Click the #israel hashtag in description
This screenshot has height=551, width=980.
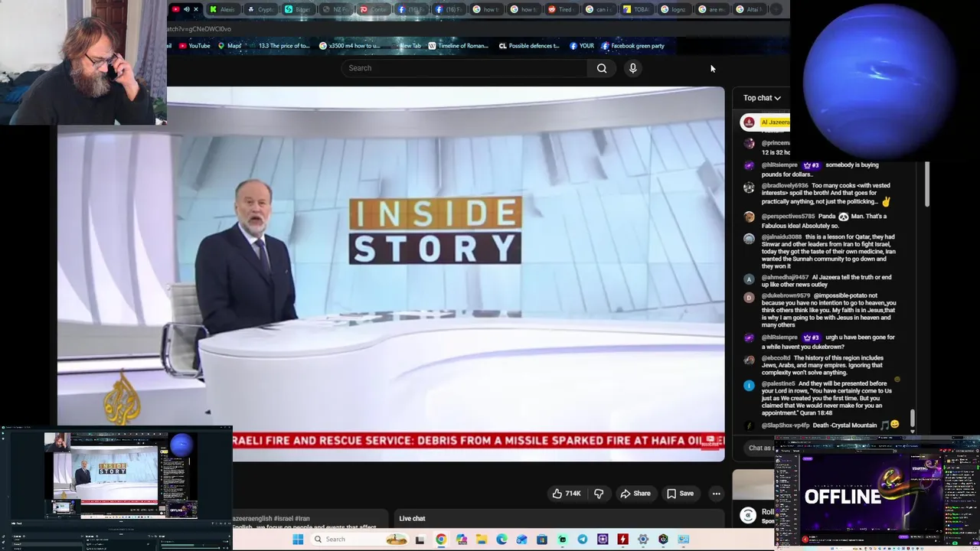tap(283, 519)
